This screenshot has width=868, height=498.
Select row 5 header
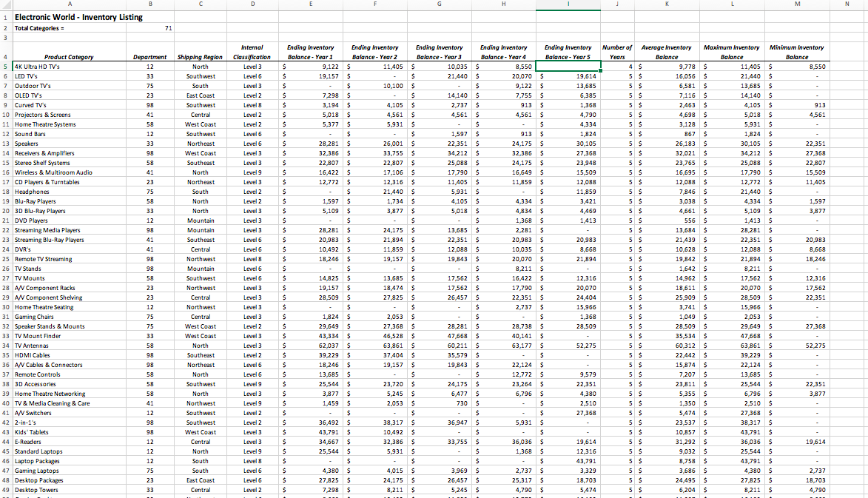coord(5,67)
